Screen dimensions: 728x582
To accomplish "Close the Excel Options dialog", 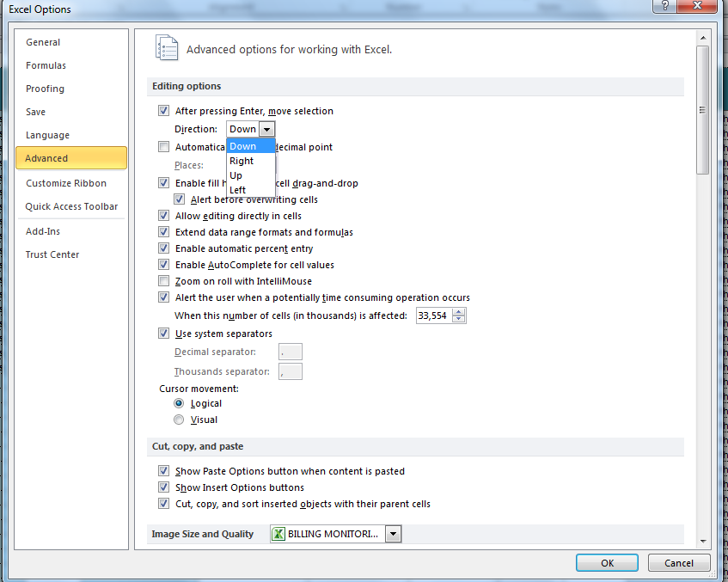I will [697, 6].
